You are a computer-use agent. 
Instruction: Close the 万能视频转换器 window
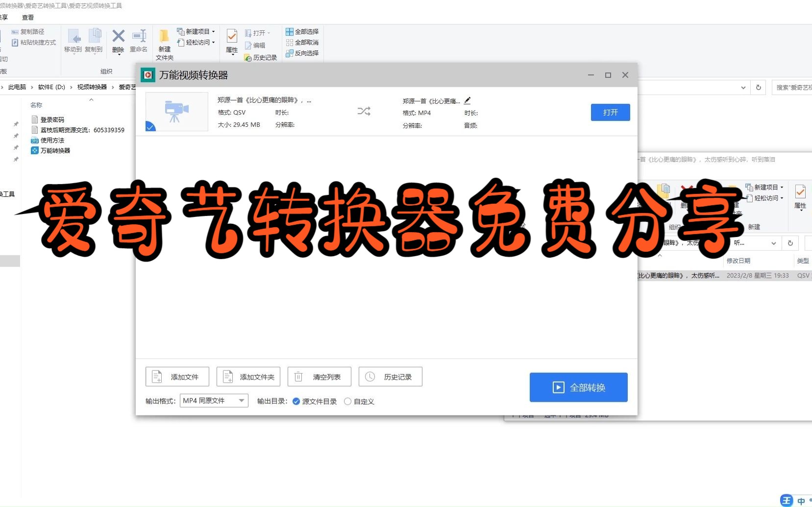click(x=625, y=75)
